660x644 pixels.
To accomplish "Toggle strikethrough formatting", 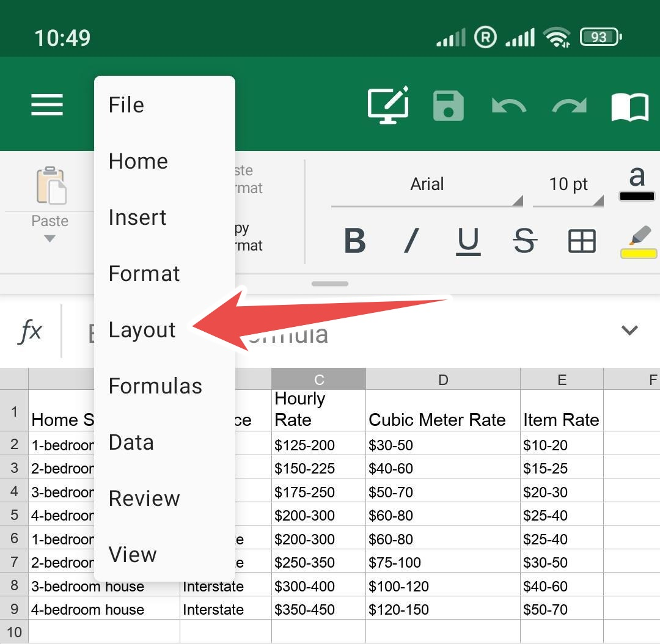I will click(x=524, y=241).
